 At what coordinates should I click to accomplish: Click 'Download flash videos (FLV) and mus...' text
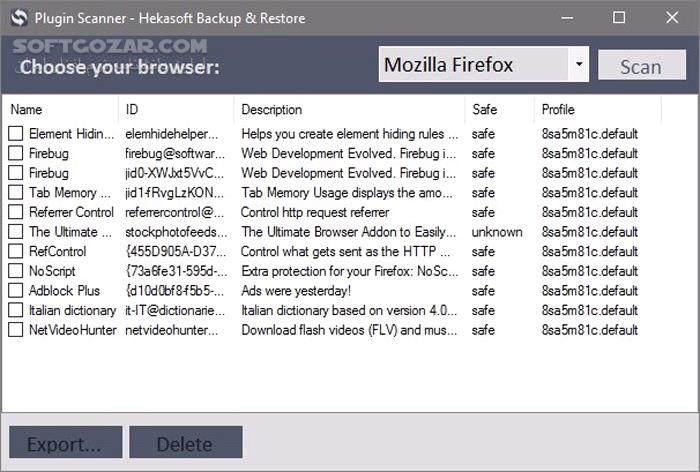(349, 330)
